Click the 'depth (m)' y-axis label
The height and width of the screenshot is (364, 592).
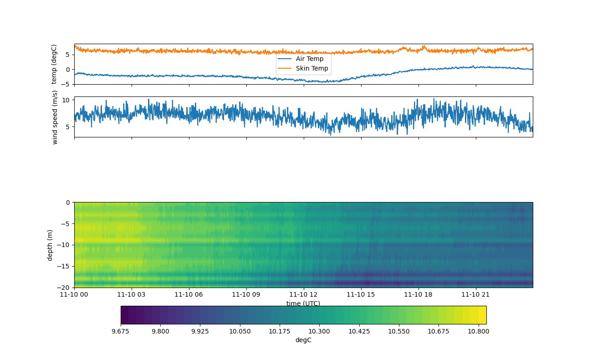pos(50,245)
